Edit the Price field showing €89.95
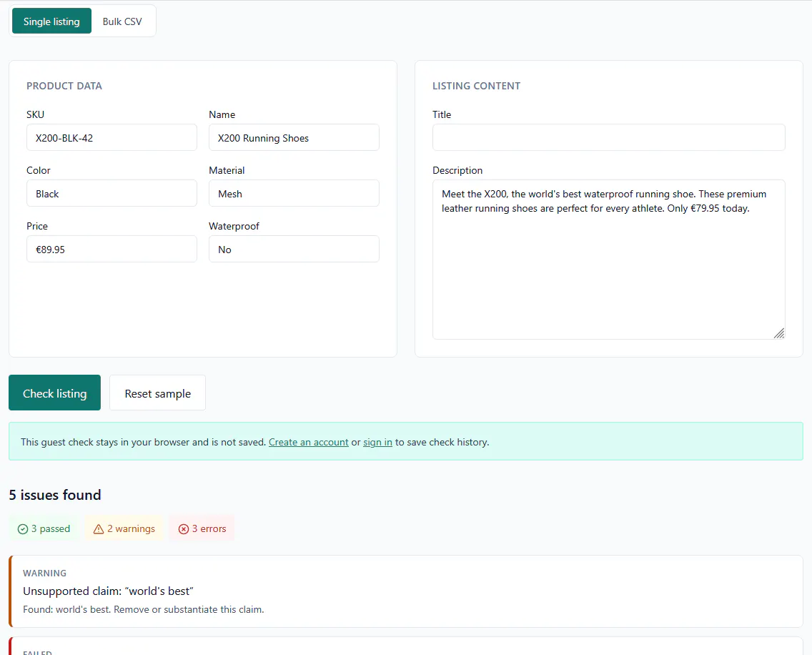Screen dimensions: 812x655 (112, 249)
